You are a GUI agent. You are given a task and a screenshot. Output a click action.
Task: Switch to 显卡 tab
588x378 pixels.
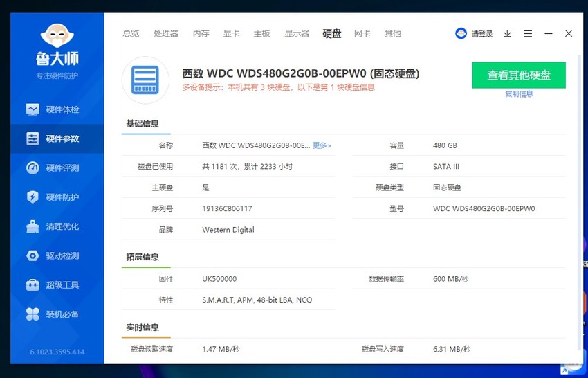(x=231, y=33)
